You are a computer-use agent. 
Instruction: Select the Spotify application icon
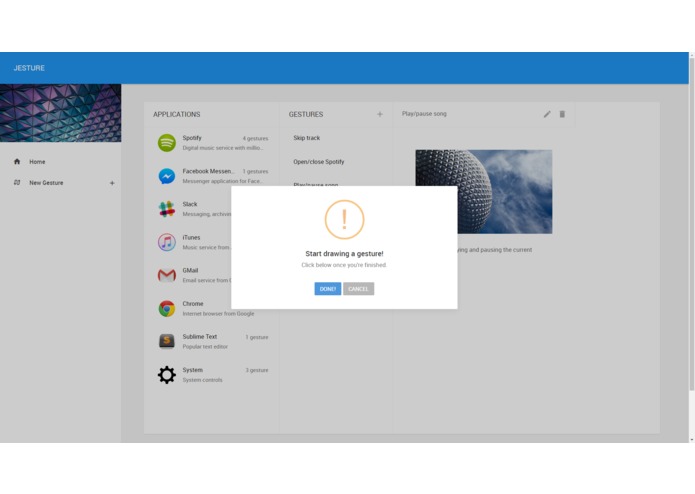pyautogui.click(x=167, y=143)
